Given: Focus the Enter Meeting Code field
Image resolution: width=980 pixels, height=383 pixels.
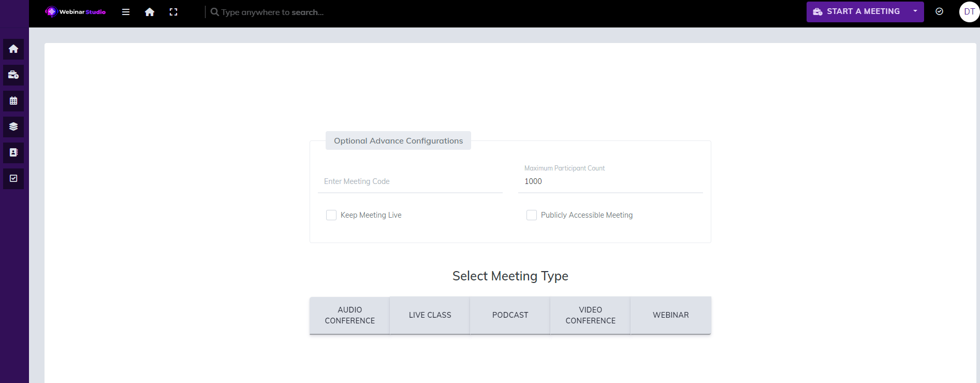Looking at the screenshot, I should pos(410,181).
